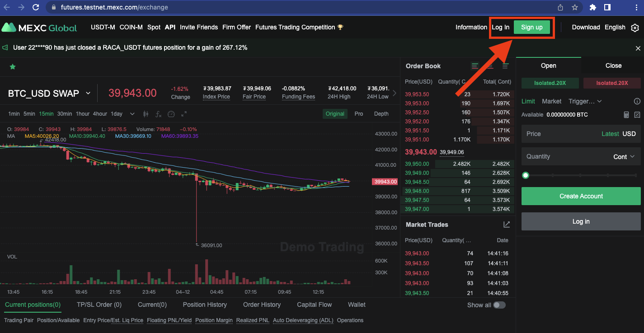This screenshot has height=333, width=644.
Task: Open the Position History tab
Action: click(205, 305)
